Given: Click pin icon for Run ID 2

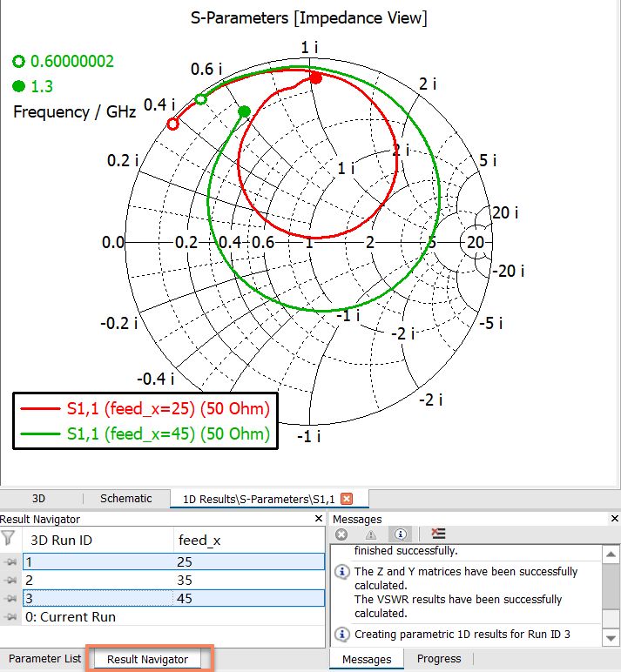Looking at the screenshot, I should coord(11,581).
